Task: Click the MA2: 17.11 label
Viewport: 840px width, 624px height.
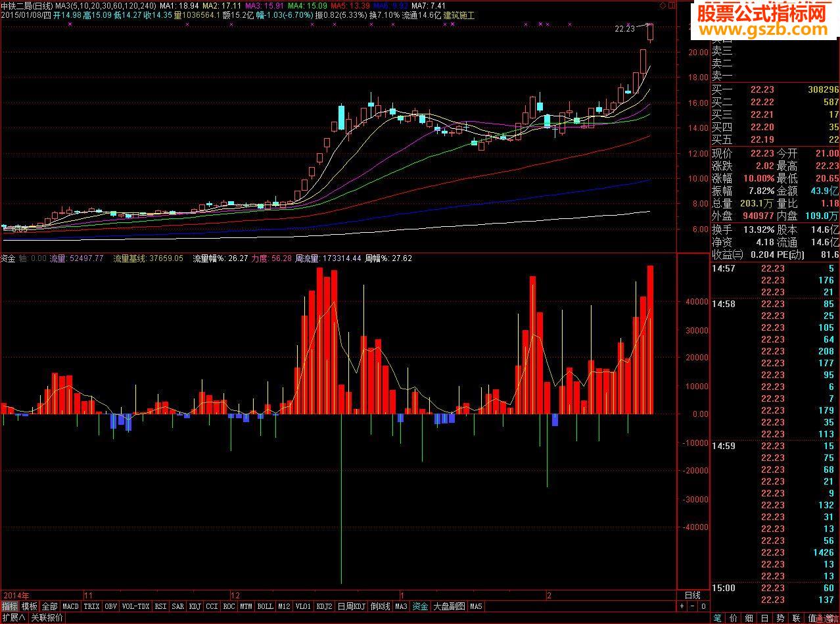Action: [x=222, y=5]
